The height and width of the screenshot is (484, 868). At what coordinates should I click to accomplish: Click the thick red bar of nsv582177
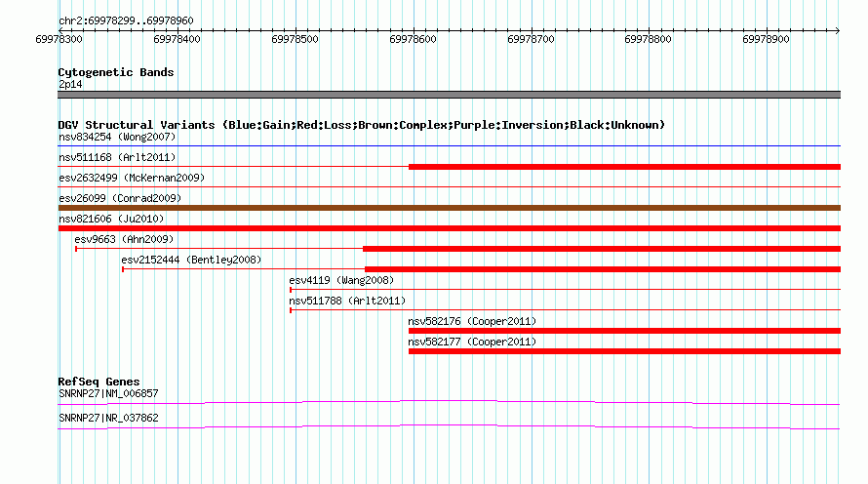click(x=624, y=351)
